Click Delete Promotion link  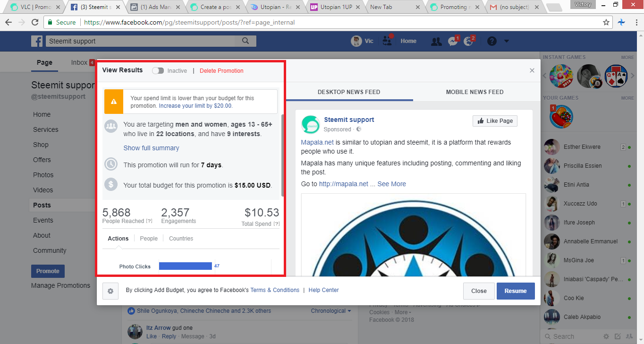[221, 70]
